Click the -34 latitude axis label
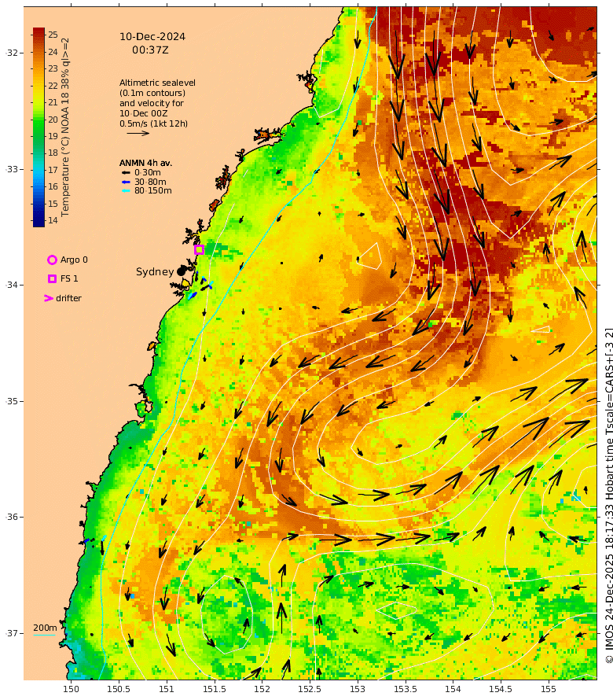Image resolution: width=613 pixels, height=700 pixels. (12, 285)
